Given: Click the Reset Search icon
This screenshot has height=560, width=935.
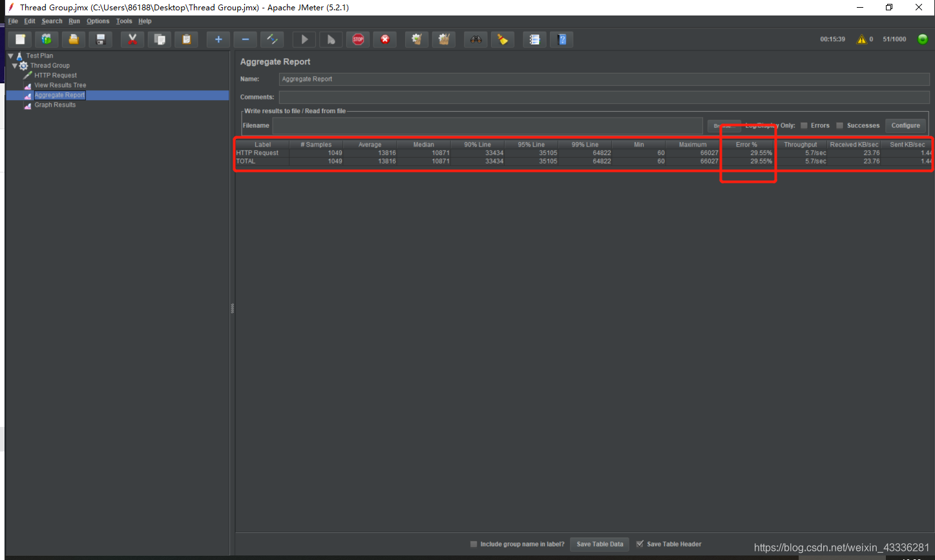Looking at the screenshot, I should pos(503,39).
